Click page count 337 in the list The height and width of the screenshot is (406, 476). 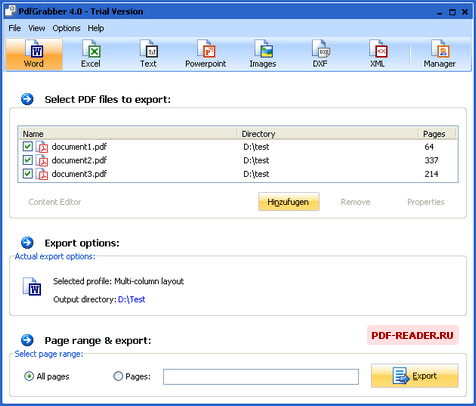pyautogui.click(x=431, y=160)
